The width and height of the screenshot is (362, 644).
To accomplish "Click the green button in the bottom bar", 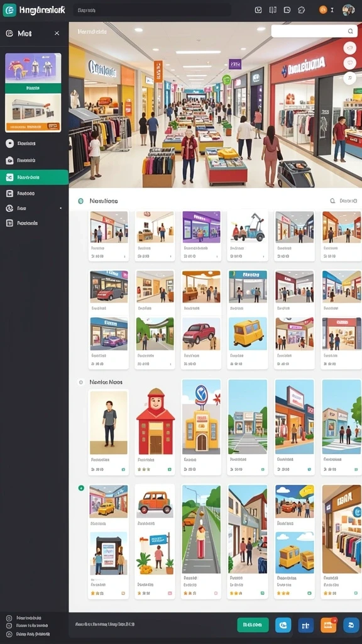I will pos(253,625).
